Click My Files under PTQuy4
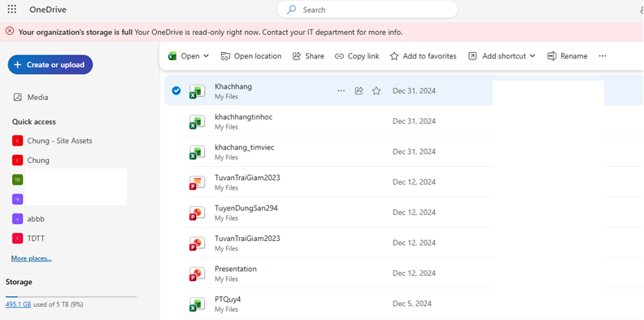 226,309
